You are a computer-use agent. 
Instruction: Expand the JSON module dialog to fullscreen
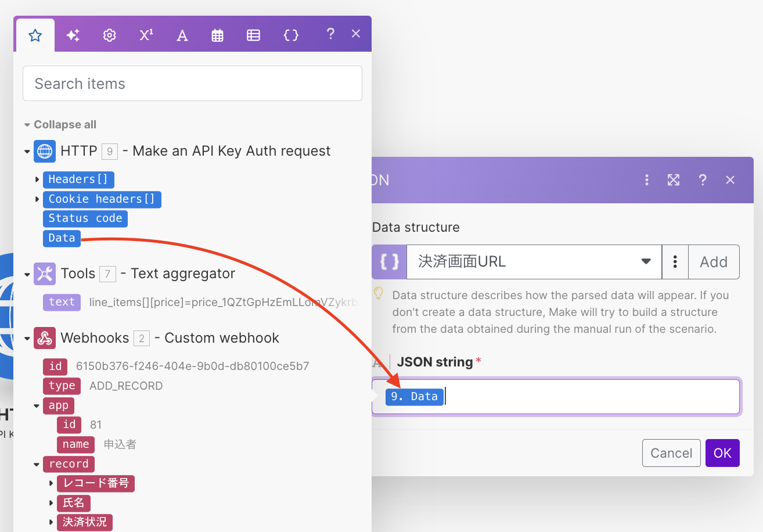pyautogui.click(x=674, y=180)
